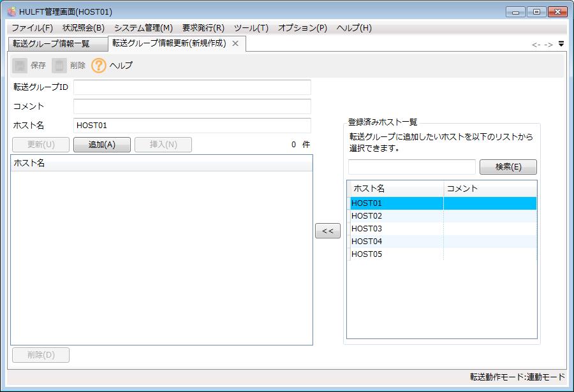Open Help via the orange question mark icon
The height and width of the screenshot is (392, 574).
coord(98,66)
